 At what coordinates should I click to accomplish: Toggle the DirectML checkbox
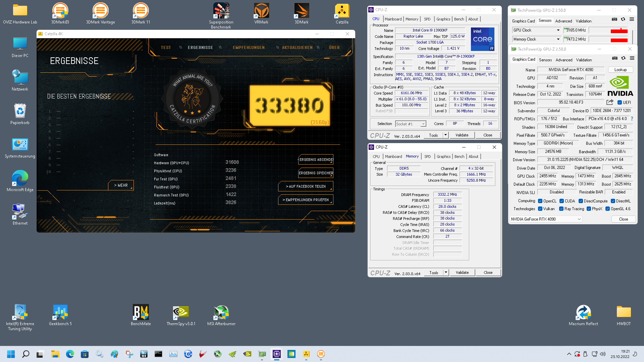click(x=613, y=201)
